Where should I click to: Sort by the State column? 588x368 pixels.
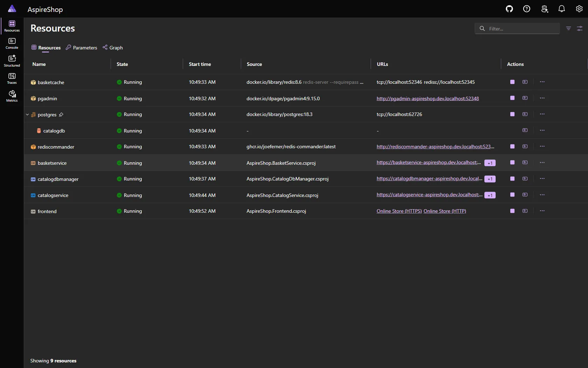click(122, 64)
